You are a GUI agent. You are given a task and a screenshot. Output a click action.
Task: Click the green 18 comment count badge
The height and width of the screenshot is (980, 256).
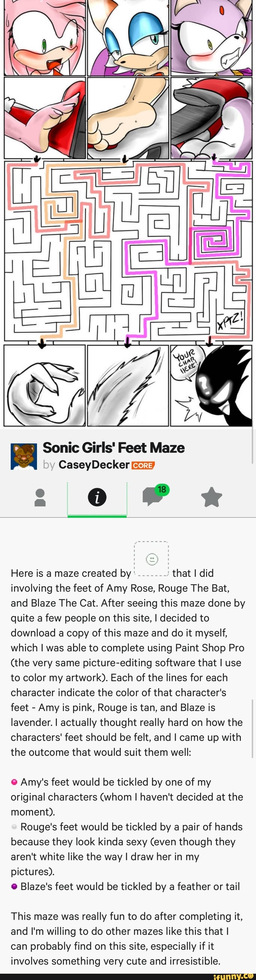(x=162, y=489)
